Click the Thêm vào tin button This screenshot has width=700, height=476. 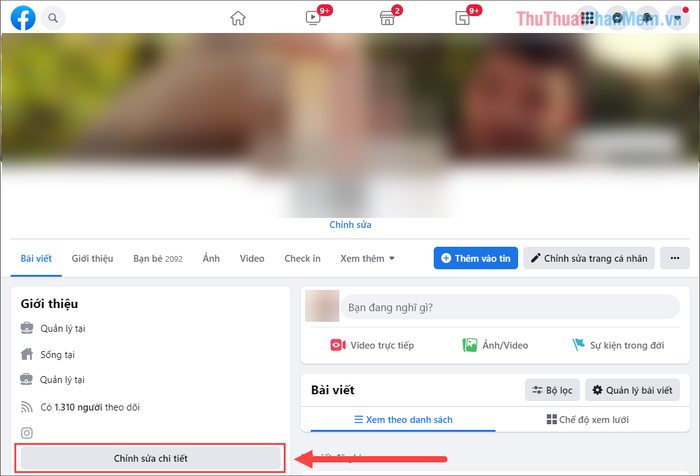point(475,258)
